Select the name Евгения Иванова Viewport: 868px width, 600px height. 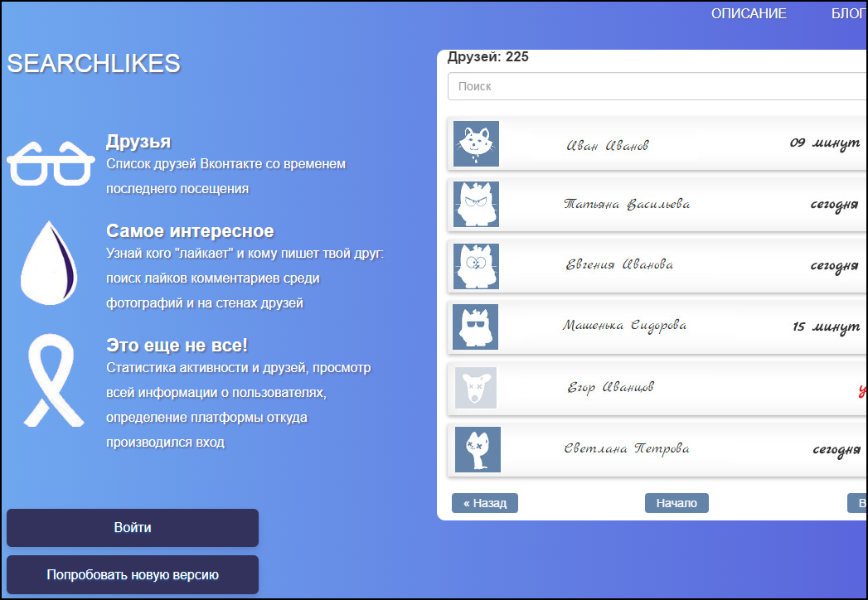point(619,264)
